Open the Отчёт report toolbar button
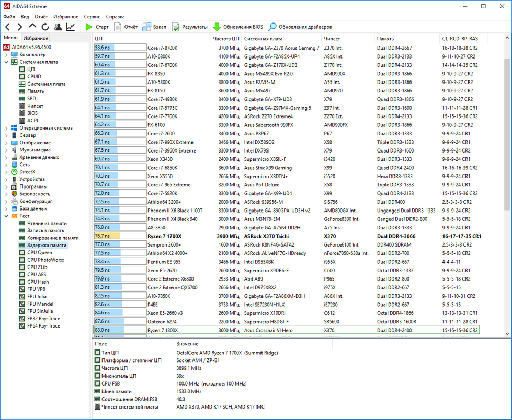 [x=126, y=27]
